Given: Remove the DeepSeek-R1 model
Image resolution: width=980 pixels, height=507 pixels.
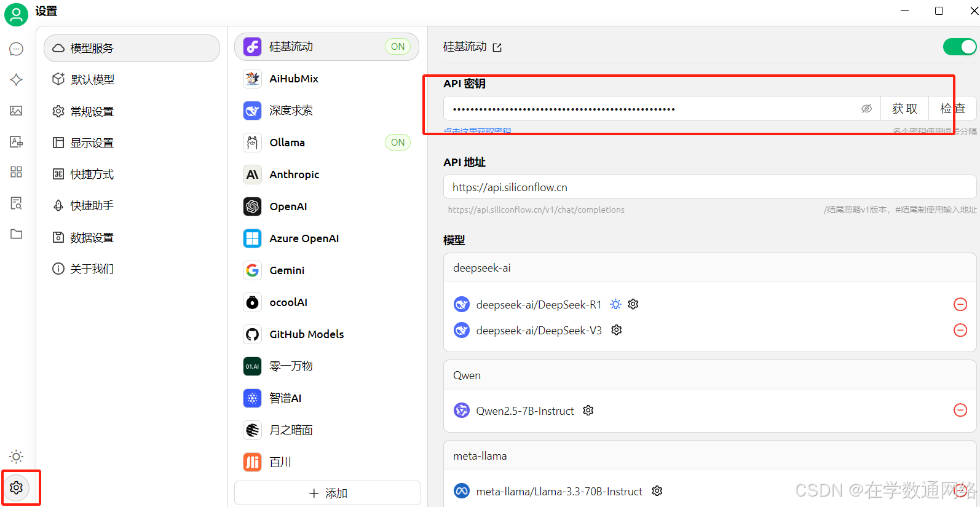Looking at the screenshot, I should coord(960,304).
